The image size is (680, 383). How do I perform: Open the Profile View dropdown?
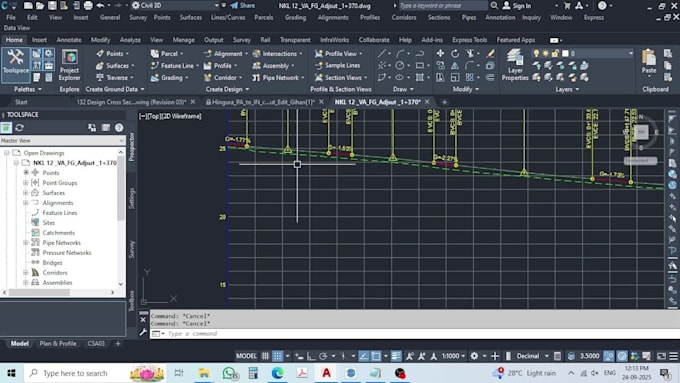[338, 54]
